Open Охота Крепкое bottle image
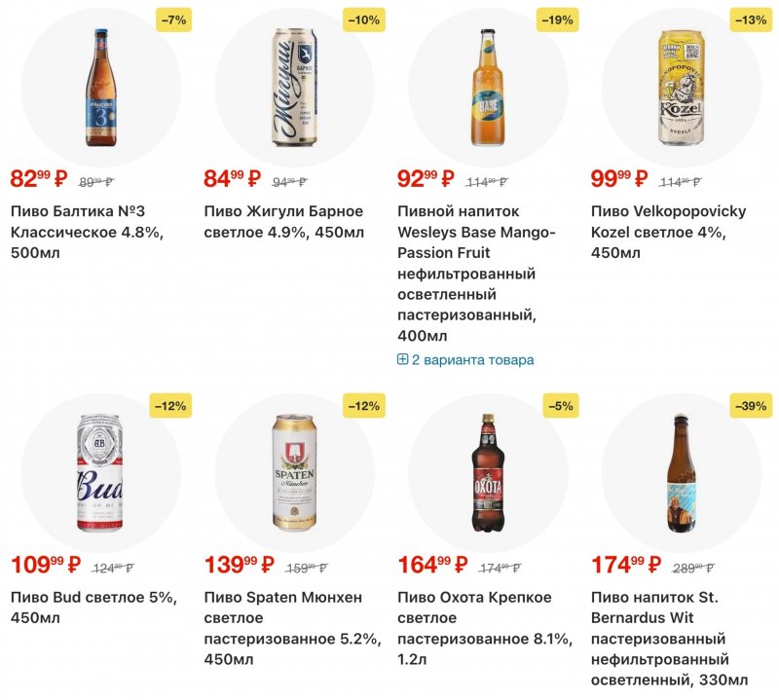Viewport: 779px width, 700px height. pyautogui.click(x=488, y=472)
